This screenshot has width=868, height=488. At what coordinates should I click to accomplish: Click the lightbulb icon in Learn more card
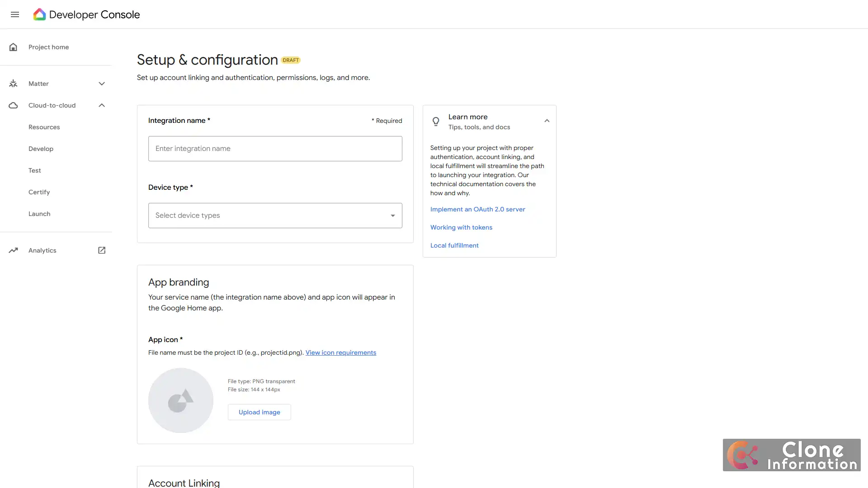coord(435,121)
